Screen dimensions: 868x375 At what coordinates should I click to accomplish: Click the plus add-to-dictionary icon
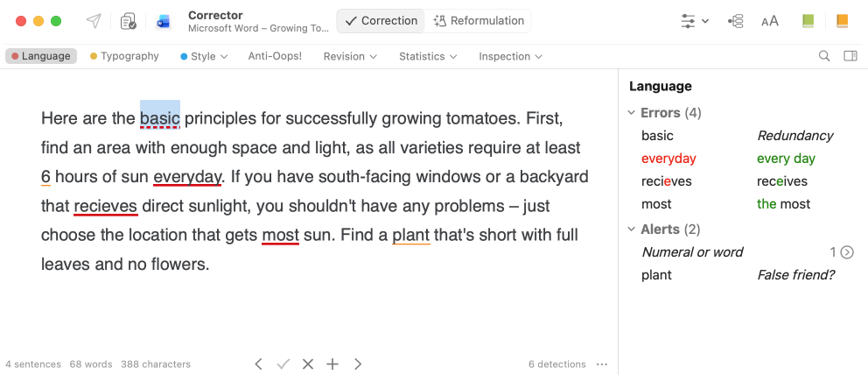[x=332, y=364]
